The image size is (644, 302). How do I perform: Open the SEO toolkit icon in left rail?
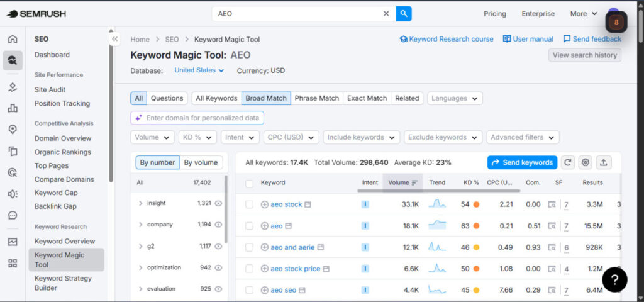13,61
